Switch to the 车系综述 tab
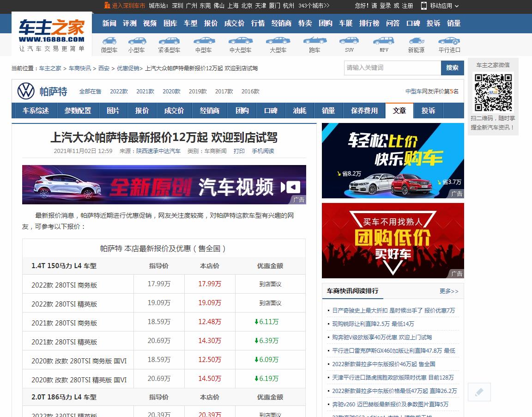Image resolution: width=532 pixels, height=417 pixels. [36, 110]
